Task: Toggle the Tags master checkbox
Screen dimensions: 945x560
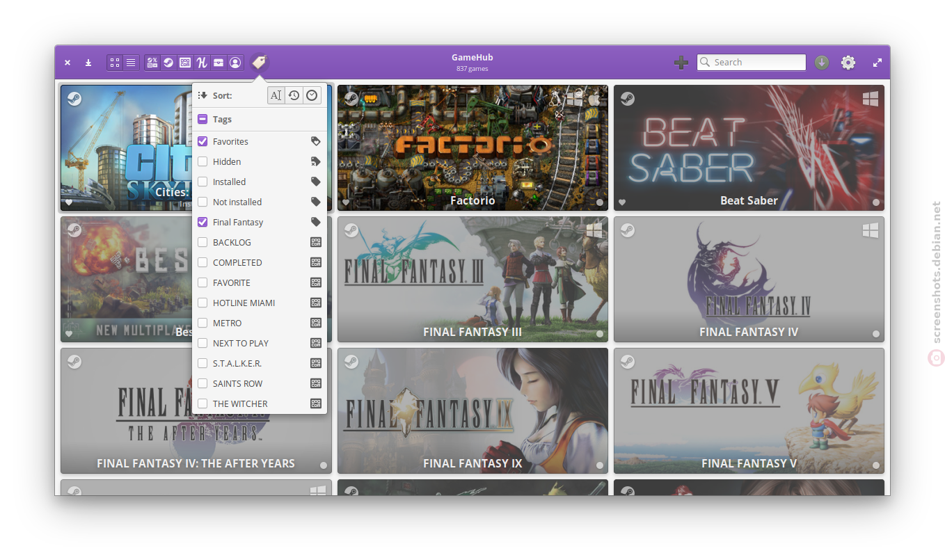Action: pyautogui.click(x=202, y=119)
